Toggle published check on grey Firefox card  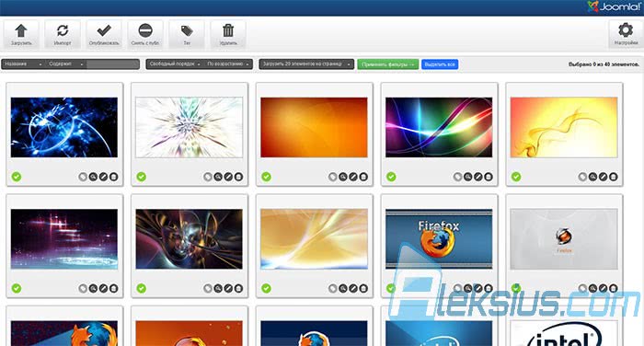516,288
